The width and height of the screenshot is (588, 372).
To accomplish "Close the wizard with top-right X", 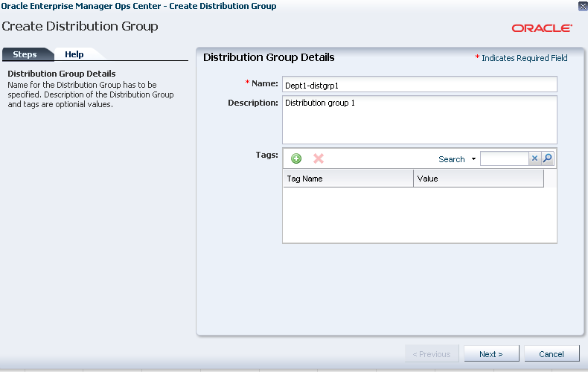I will [x=583, y=6].
